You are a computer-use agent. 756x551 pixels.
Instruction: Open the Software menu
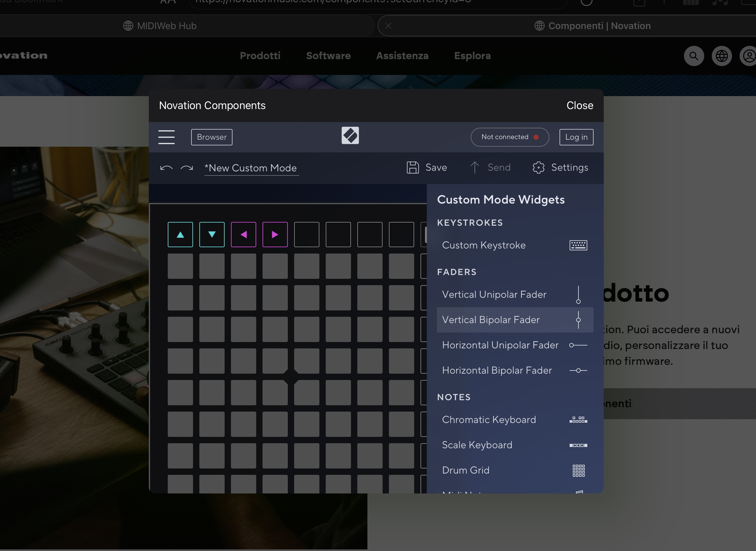coord(328,56)
